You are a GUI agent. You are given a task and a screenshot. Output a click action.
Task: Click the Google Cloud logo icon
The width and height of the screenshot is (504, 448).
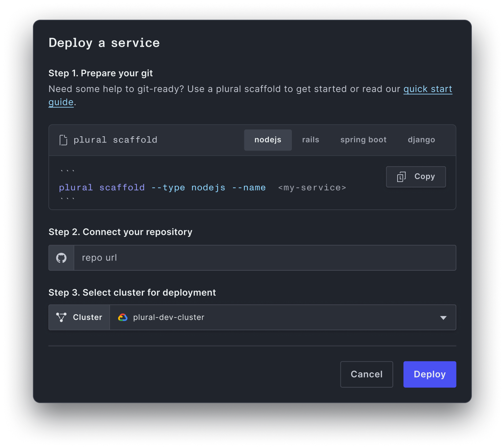click(x=123, y=318)
